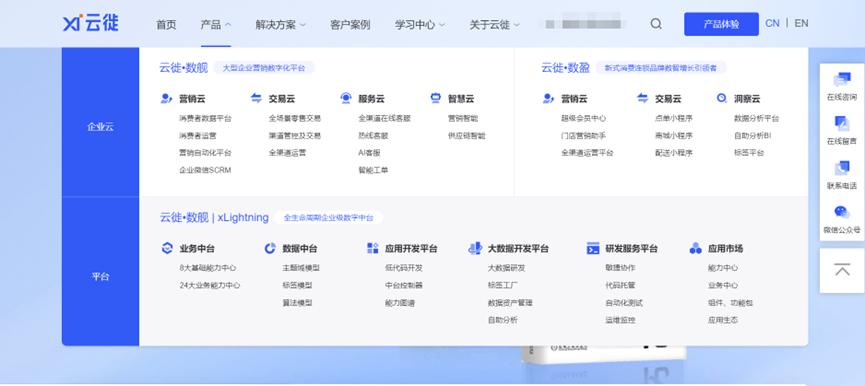Click the 产品体验 button
865x386 pixels.
click(721, 24)
